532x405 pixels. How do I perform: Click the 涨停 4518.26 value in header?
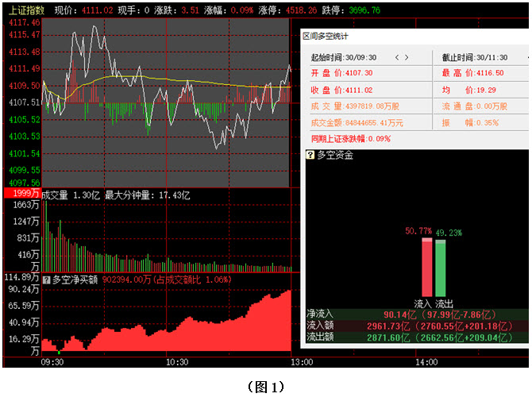point(303,10)
